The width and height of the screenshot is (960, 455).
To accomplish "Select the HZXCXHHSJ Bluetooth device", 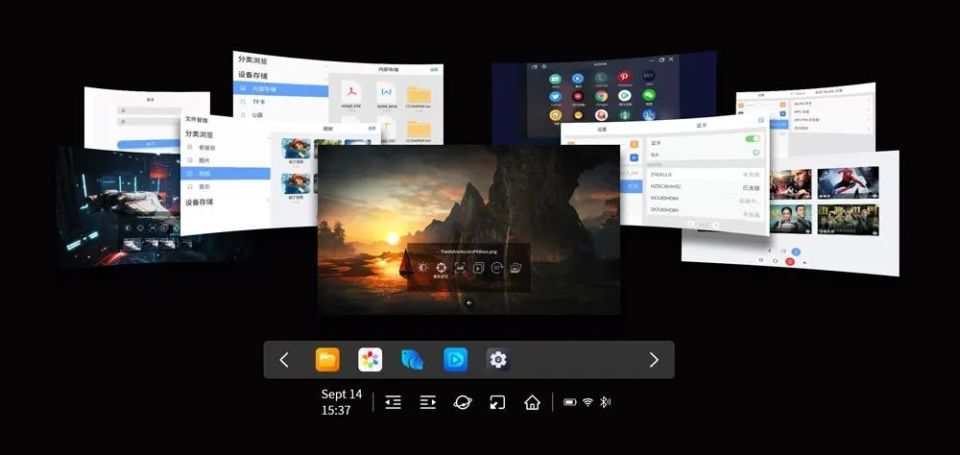I will [705, 187].
